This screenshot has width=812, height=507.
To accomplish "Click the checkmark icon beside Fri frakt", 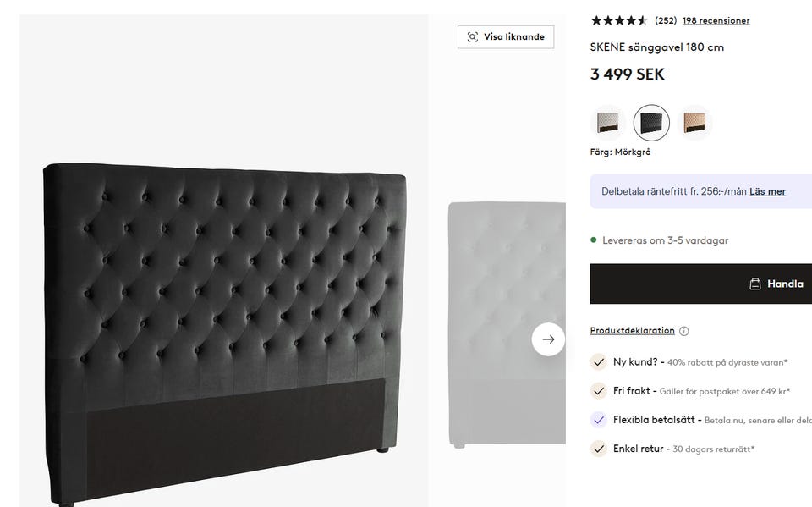I will point(599,391).
